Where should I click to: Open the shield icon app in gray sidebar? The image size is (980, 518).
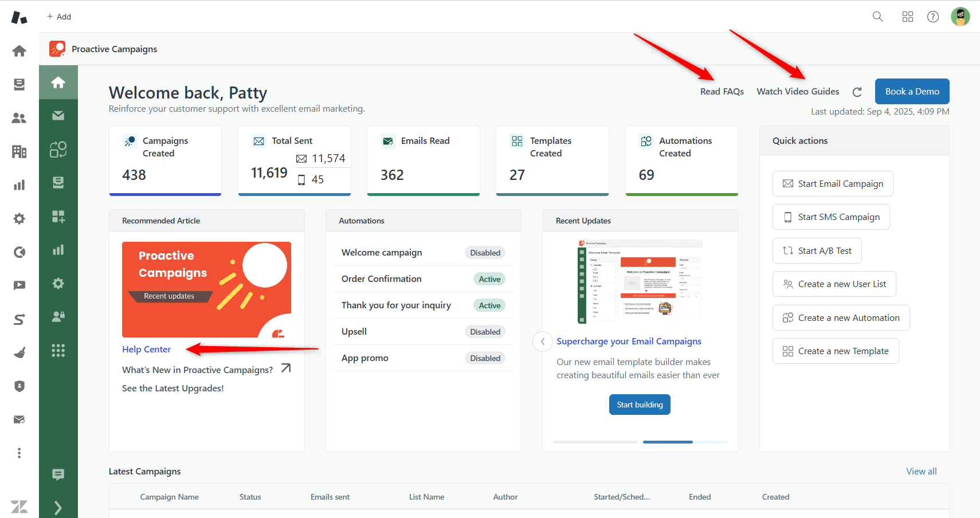click(19, 386)
